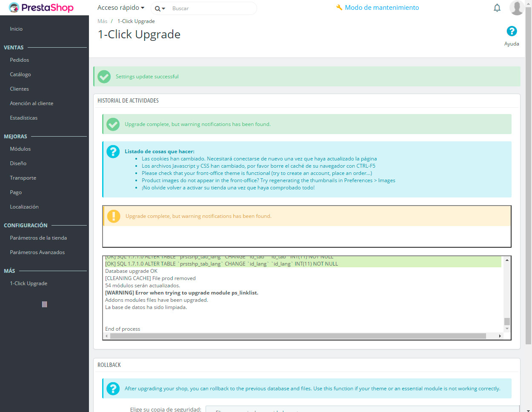Click the log scroll-left arrow
The height and width of the screenshot is (412, 532).
click(x=106, y=336)
